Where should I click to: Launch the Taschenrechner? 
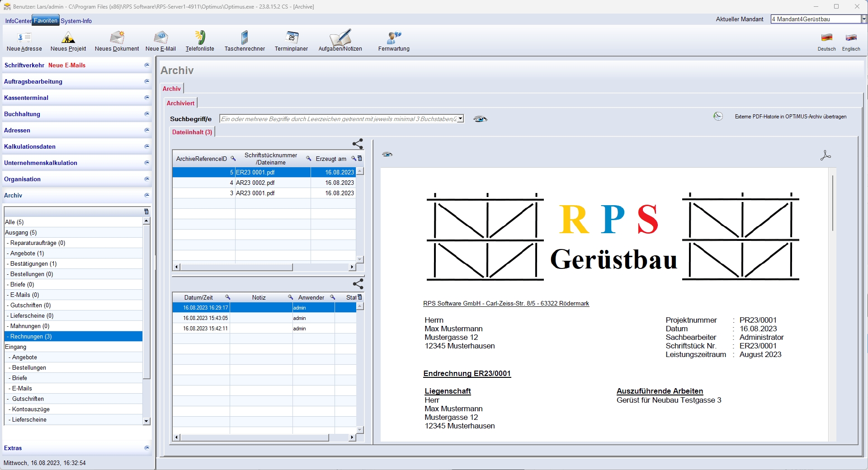[x=245, y=42]
